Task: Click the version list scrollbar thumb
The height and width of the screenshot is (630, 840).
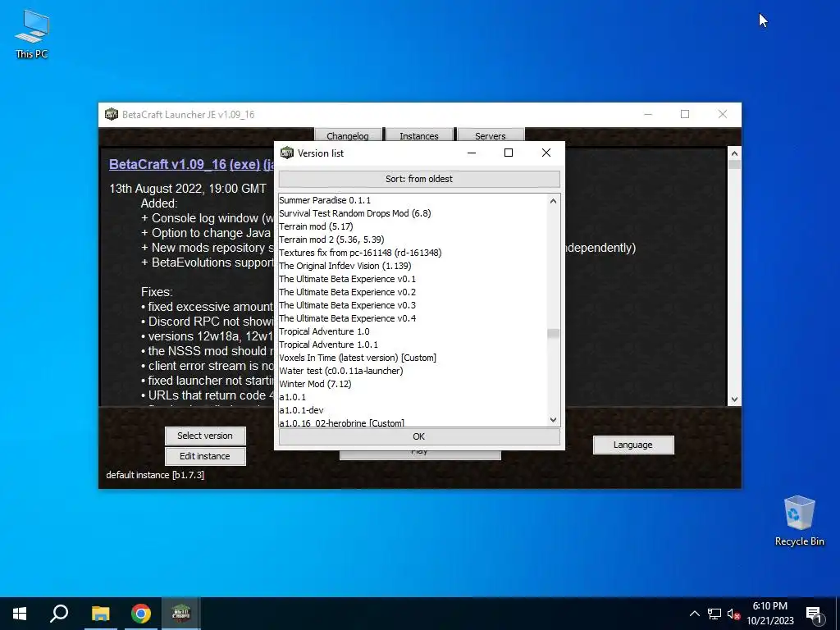Action: pyautogui.click(x=554, y=333)
